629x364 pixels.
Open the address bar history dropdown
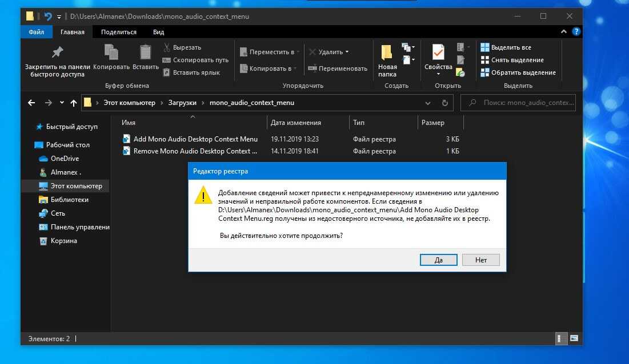point(428,103)
